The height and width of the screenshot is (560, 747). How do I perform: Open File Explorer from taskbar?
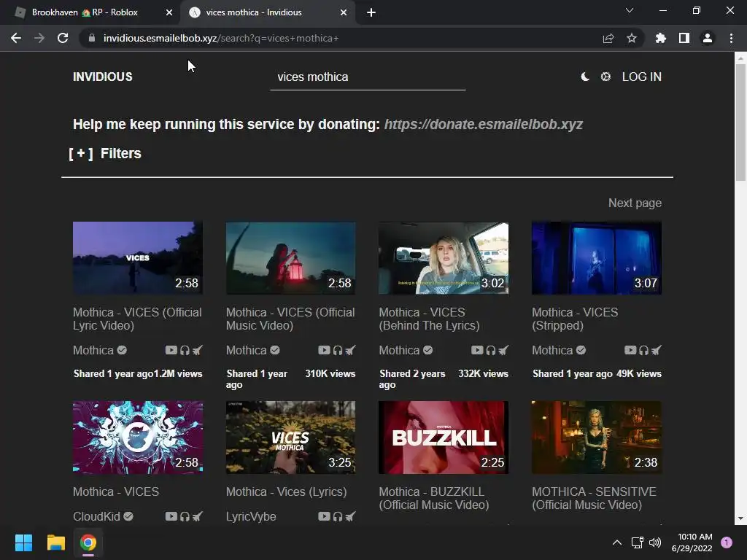click(55, 542)
